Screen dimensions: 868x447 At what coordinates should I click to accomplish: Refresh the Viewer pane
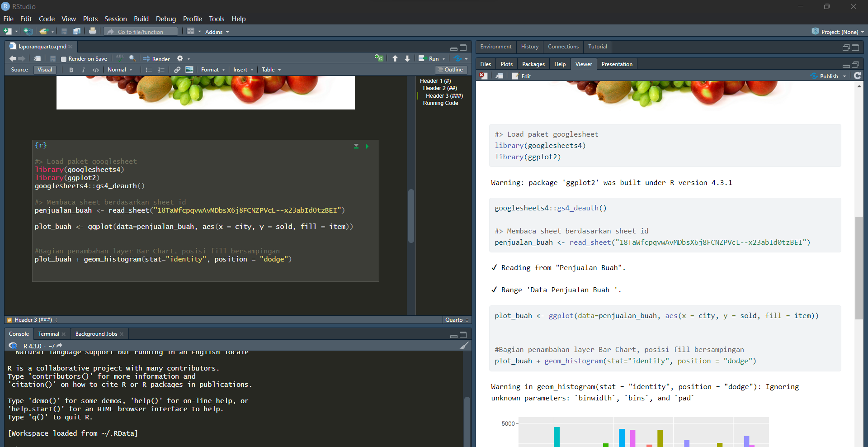858,76
